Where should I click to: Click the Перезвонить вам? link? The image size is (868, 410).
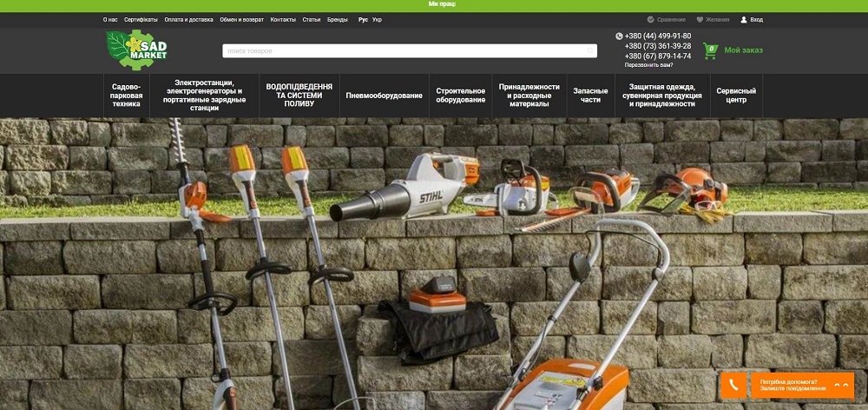click(648, 65)
